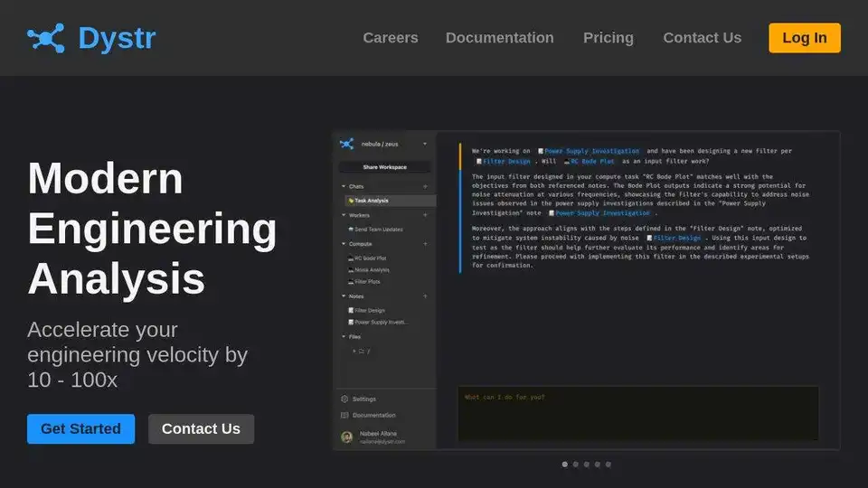
Task: Collapse the Files section
Action: point(344,337)
